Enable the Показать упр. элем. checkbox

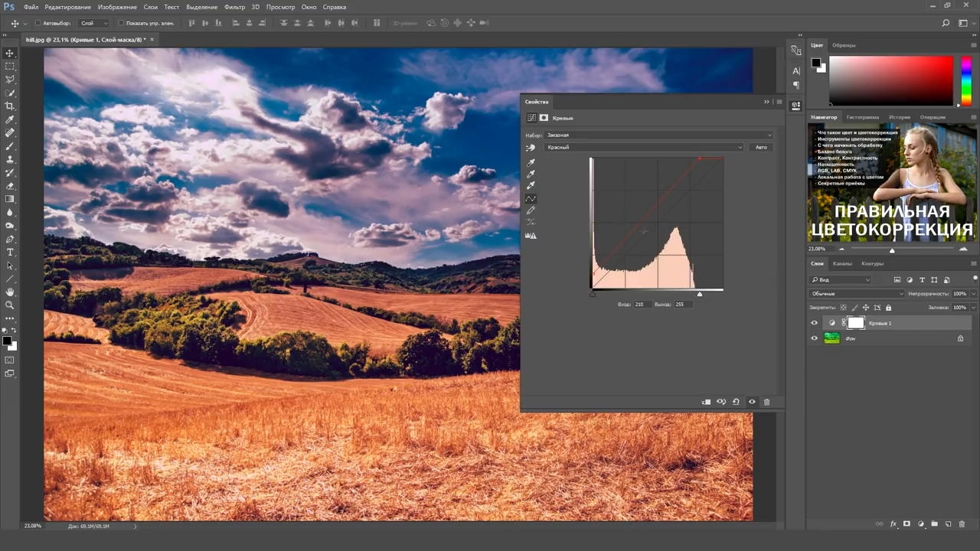coord(121,24)
